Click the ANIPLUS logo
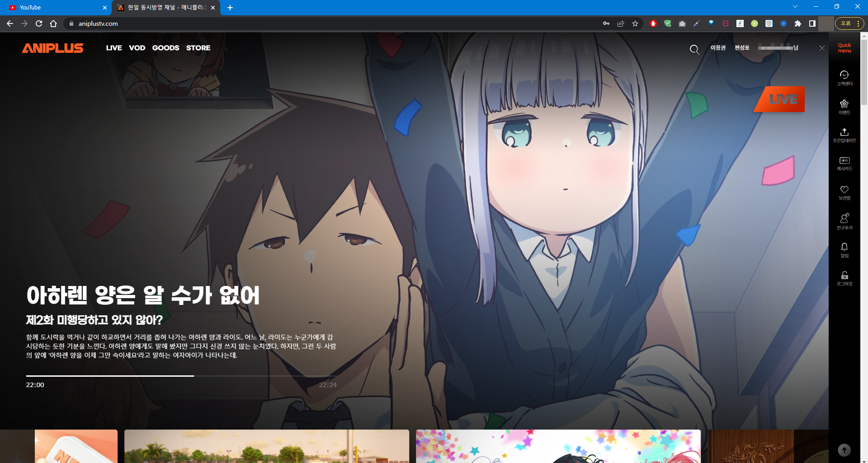Viewport: 868px width, 463px height. click(52, 48)
